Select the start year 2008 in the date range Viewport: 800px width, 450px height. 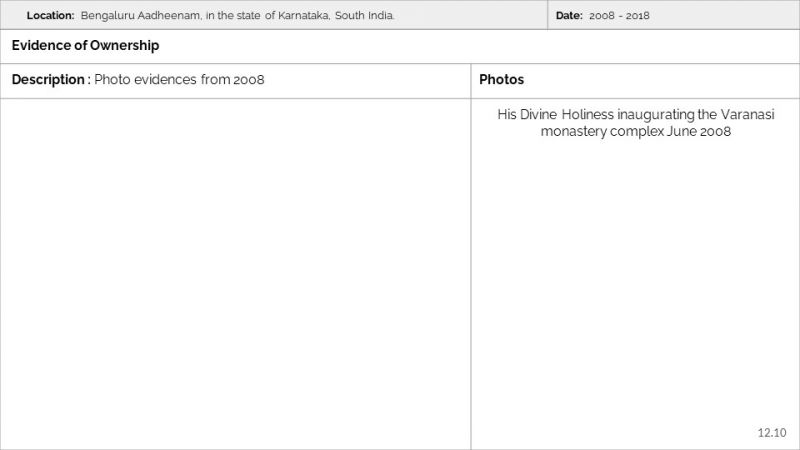click(603, 16)
